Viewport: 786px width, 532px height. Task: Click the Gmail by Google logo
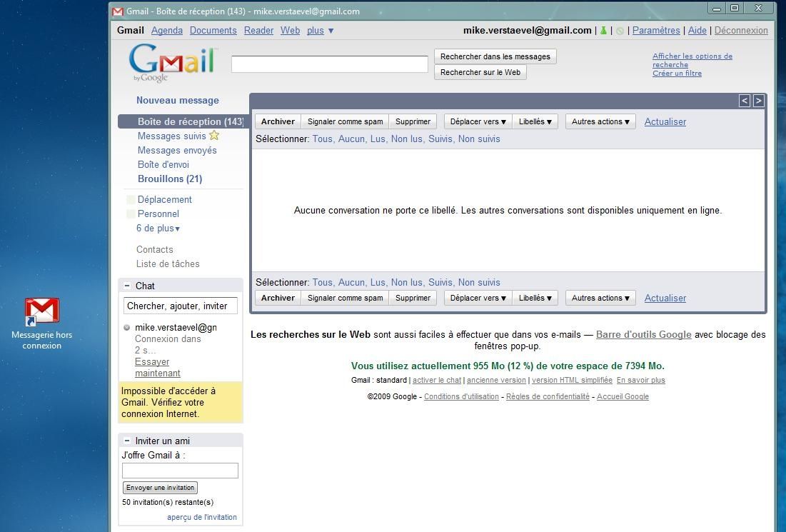(x=173, y=63)
